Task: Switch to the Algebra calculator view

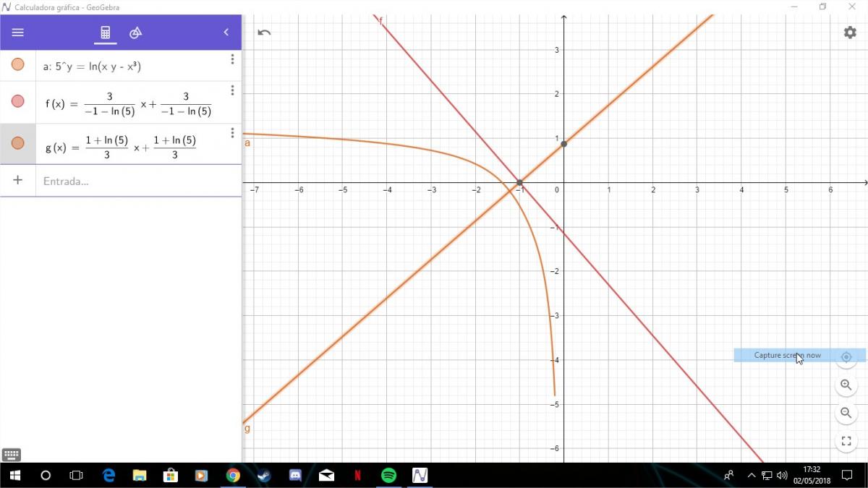Action: pos(105,33)
